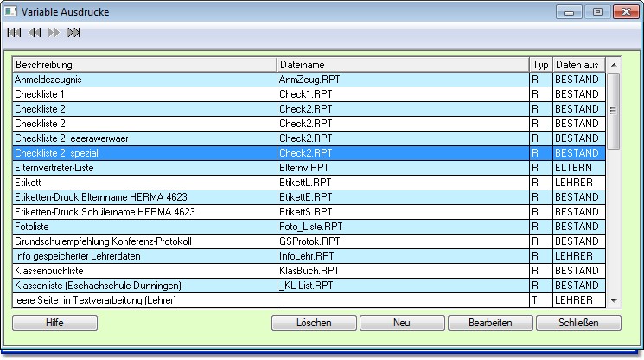Screen dimensions: 644x360
Task: Jump to the last record navigation icon
Action: coord(74,33)
